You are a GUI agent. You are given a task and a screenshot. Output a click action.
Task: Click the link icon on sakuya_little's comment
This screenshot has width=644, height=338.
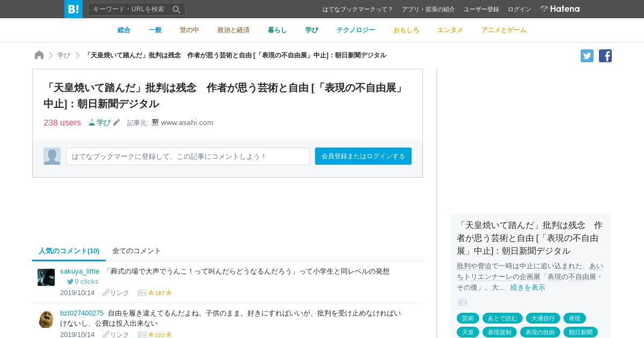pyautogui.click(x=106, y=293)
